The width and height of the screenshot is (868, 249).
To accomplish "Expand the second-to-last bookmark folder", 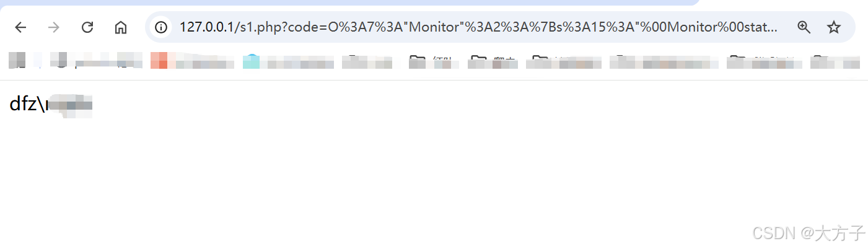I will [x=765, y=61].
